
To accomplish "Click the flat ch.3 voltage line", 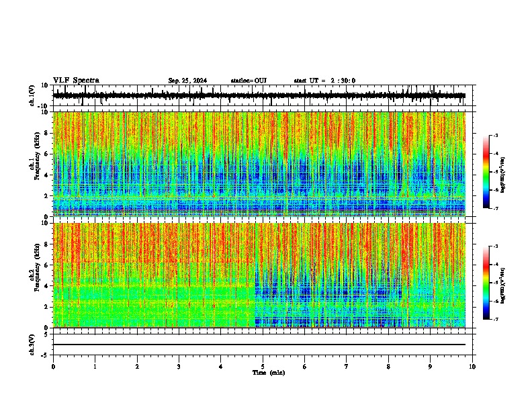I will pos(259,345).
